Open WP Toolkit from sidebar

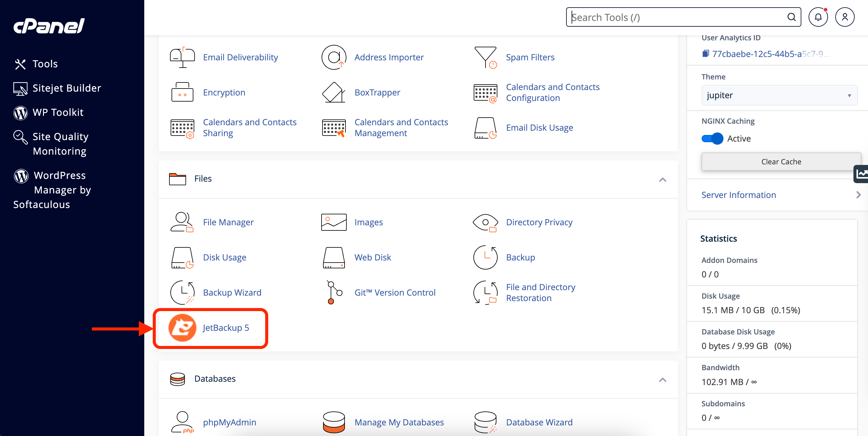click(48, 112)
